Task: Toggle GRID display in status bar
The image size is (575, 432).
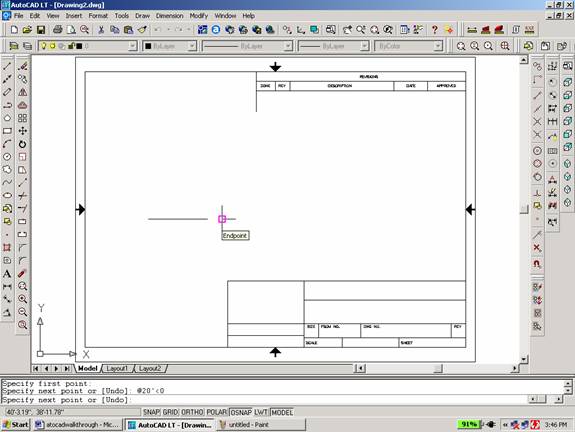Action: (x=170, y=412)
